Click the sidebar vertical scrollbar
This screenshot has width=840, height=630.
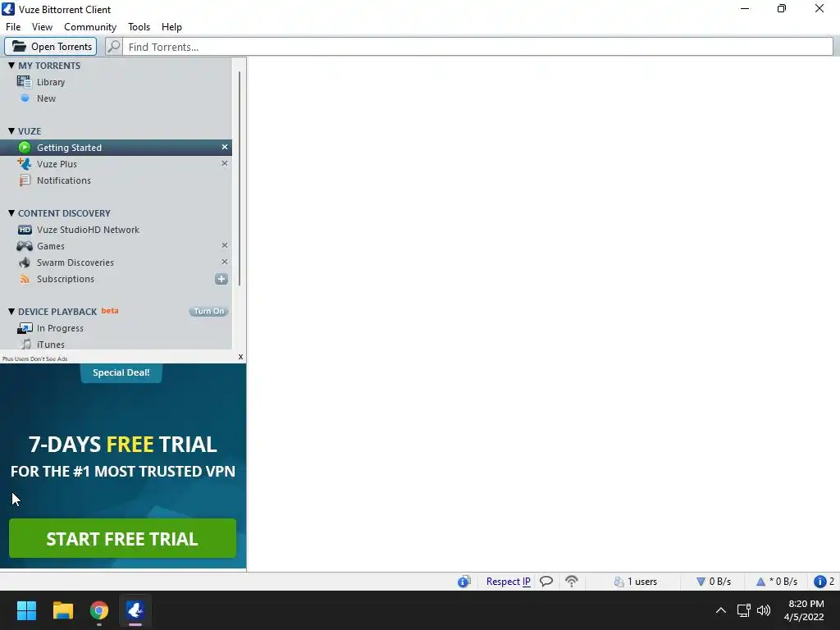click(x=240, y=178)
